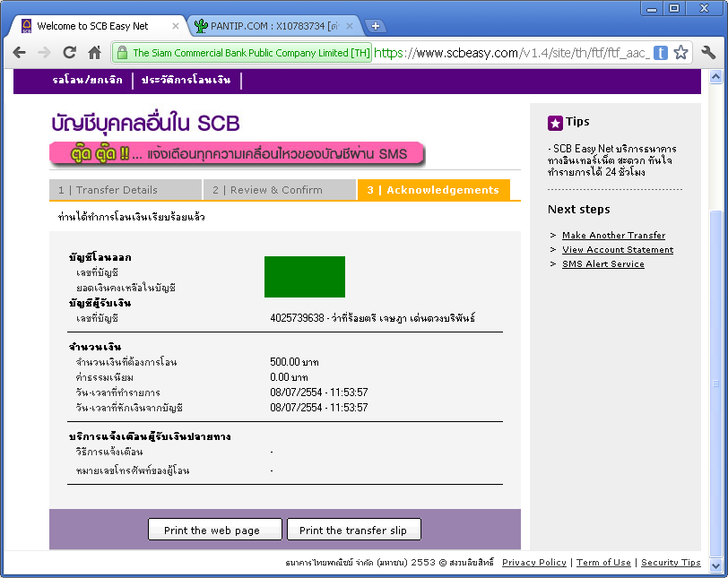This screenshot has width=728, height=578.
Task: Click the PANTIP cactus favicon
Action: [201, 26]
